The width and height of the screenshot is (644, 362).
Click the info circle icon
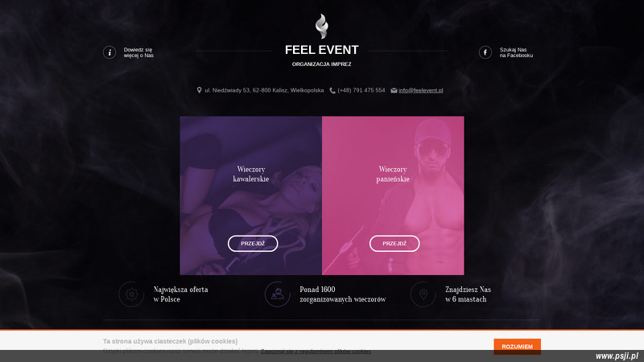[109, 52]
